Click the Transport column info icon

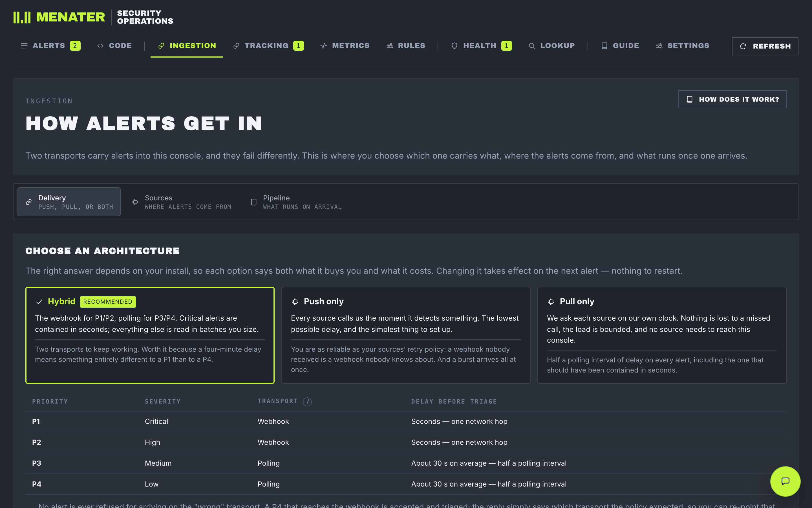[x=307, y=402]
